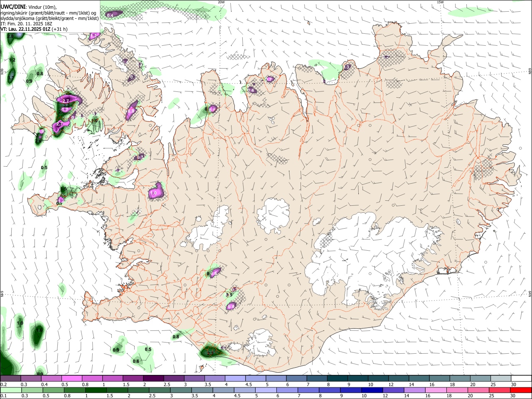Click the palest green swatch starting the lower scale
Image resolution: width=532 pixels, height=399 pixels.
click(x=11, y=390)
